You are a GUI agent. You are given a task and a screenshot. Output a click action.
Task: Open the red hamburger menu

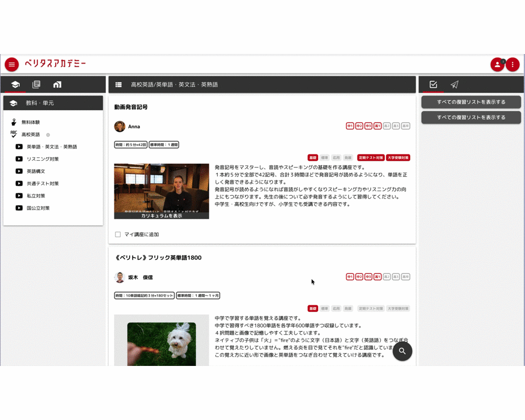(12, 65)
